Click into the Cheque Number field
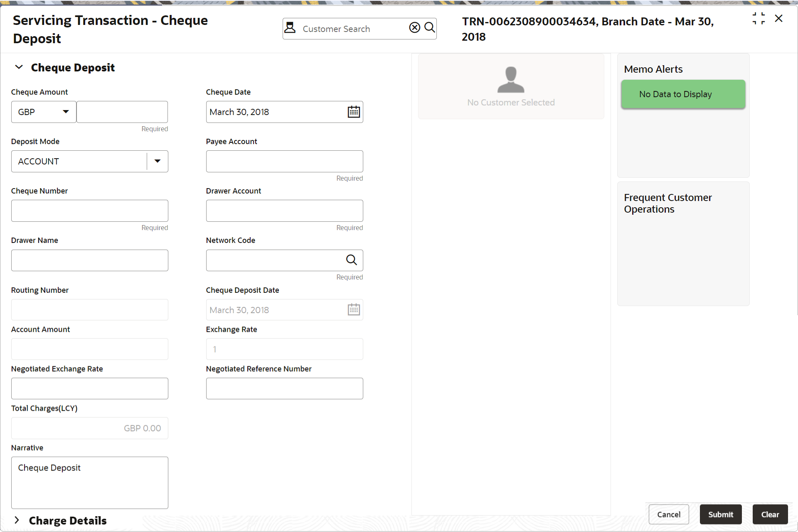Viewport: 798px width, 532px height. click(90, 211)
